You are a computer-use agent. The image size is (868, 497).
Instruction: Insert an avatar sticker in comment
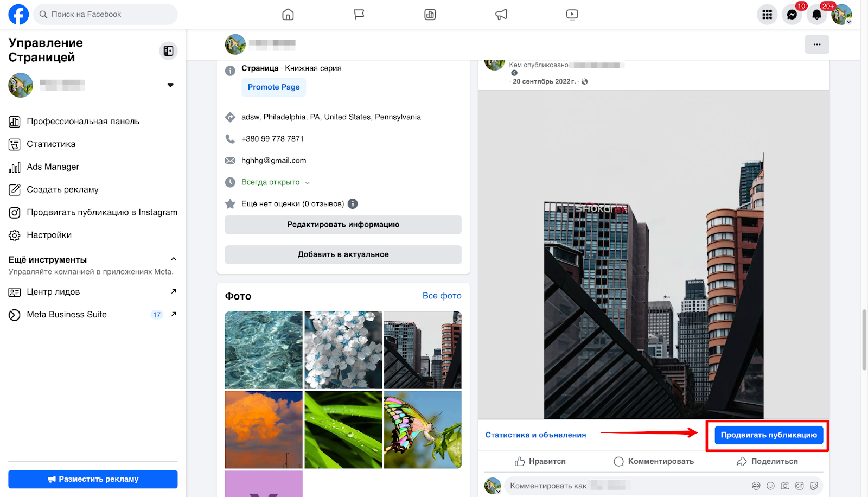[756, 486]
